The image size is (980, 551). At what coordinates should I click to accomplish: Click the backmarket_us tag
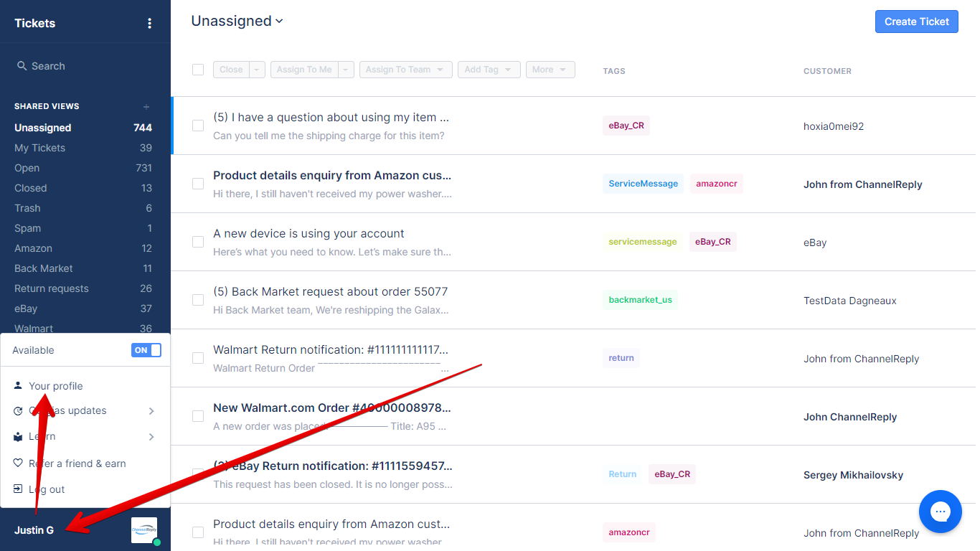[640, 300]
